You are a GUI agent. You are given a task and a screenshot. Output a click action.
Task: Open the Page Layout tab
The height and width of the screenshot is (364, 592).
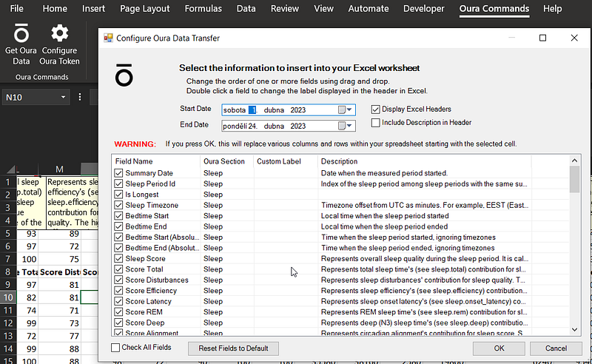point(144,8)
